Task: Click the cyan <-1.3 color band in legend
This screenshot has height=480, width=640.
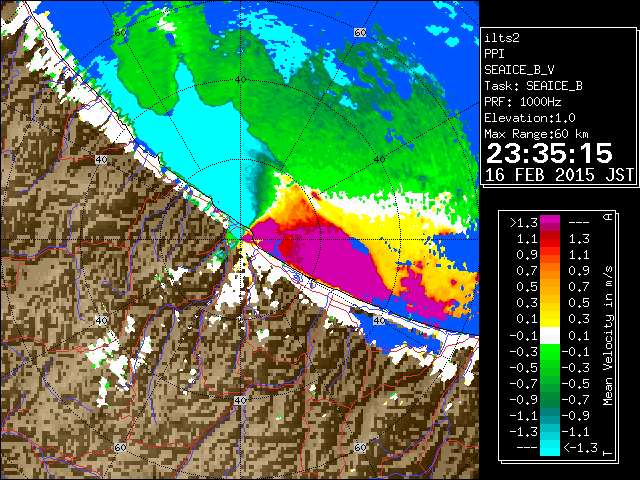Action: coord(550,448)
